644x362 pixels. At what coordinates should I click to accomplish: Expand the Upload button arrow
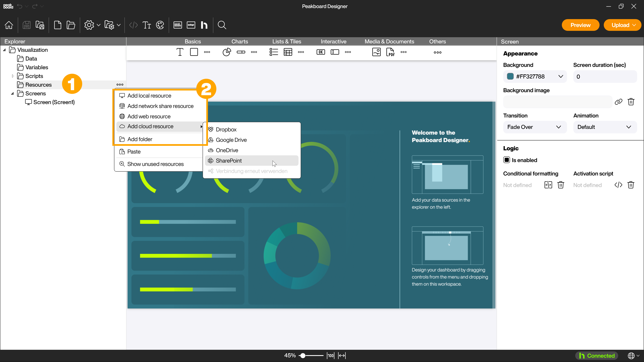click(634, 25)
